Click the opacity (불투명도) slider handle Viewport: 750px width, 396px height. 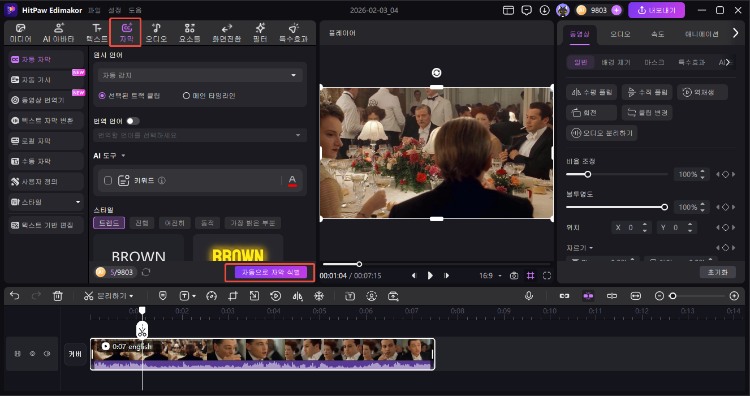click(664, 207)
